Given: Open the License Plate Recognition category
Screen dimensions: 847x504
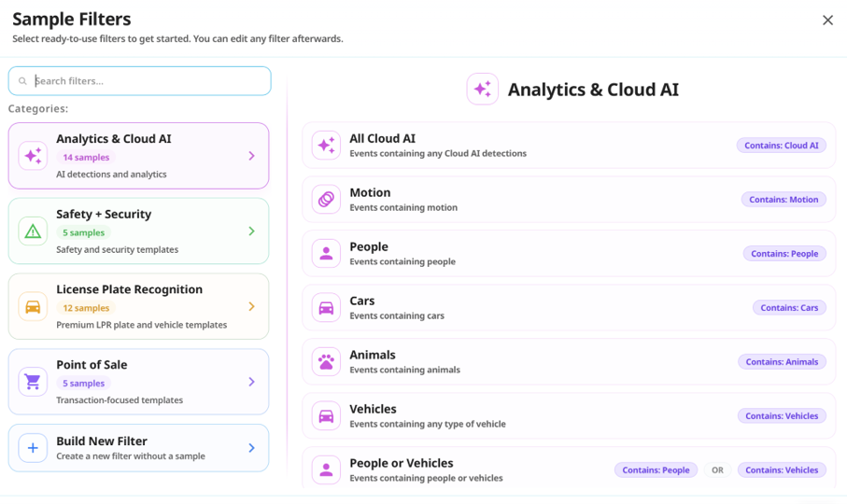Looking at the screenshot, I should tap(139, 306).
